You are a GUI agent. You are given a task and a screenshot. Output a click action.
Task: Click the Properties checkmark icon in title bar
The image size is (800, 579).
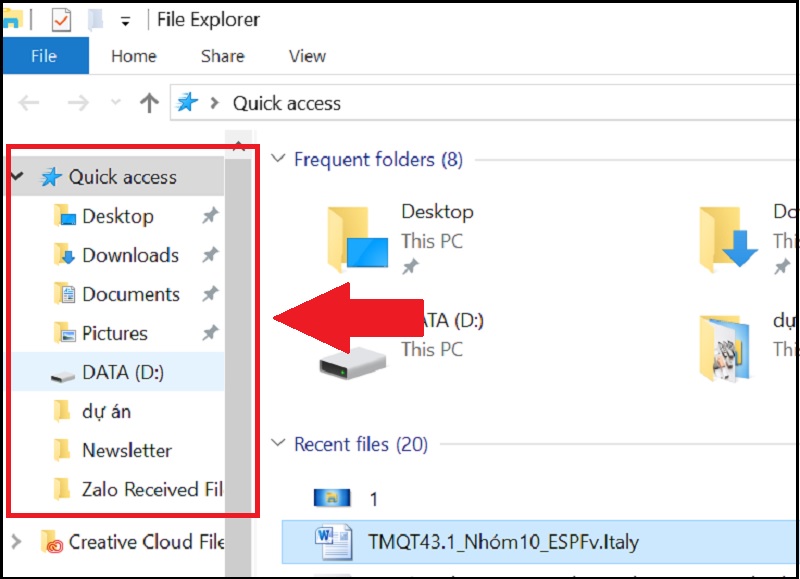(61, 20)
